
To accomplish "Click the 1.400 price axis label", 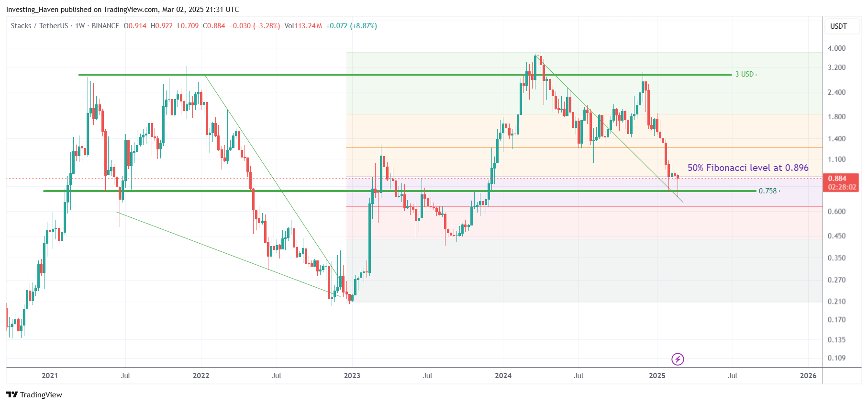I will pyautogui.click(x=836, y=139).
